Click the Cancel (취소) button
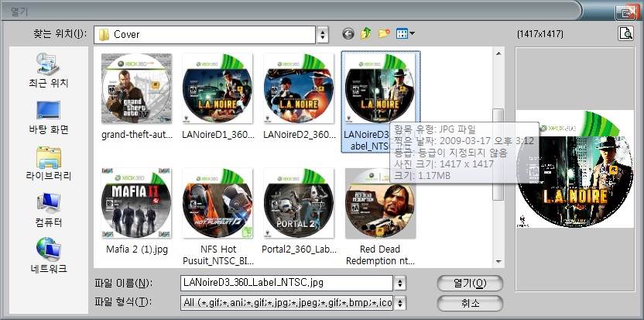The height and width of the screenshot is (320, 644). pyautogui.click(x=470, y=304)
